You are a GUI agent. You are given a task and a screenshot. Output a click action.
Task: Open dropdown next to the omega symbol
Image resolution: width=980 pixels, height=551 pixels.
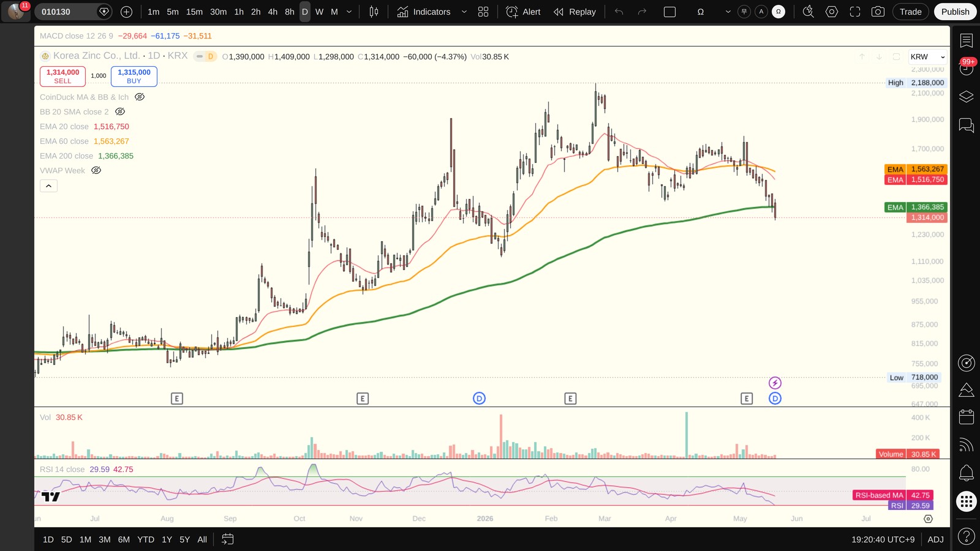(728, 12)
